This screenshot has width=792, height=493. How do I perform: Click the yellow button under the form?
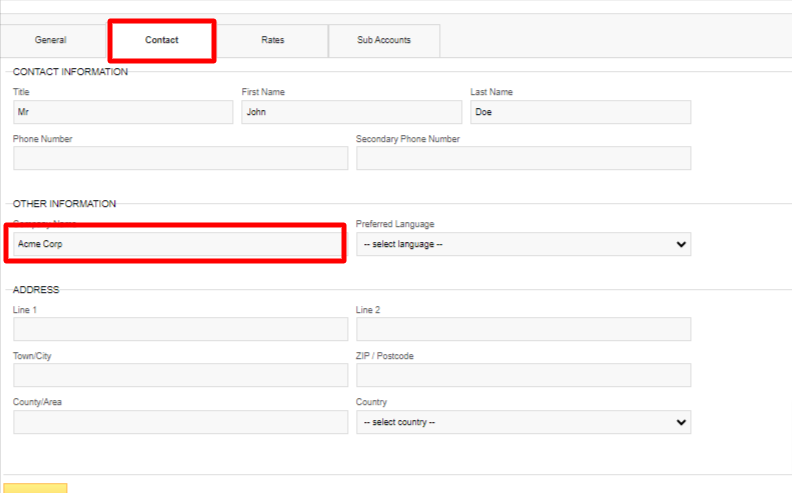tap(35, 488)
